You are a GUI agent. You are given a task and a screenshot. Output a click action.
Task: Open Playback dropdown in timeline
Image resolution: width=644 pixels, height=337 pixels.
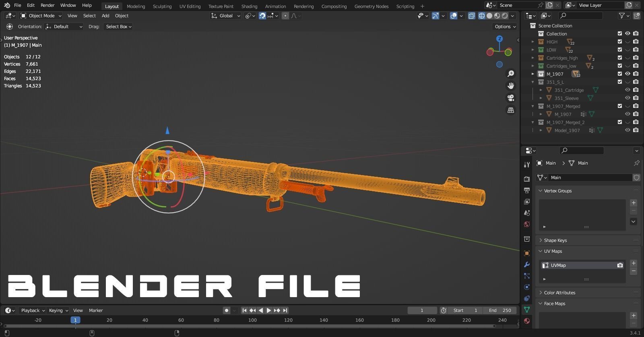(x=33, y=310)
